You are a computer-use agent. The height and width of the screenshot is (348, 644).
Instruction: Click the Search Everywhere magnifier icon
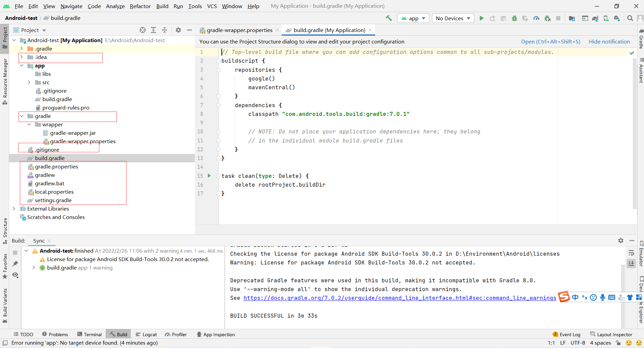click(x=630, y=18)
